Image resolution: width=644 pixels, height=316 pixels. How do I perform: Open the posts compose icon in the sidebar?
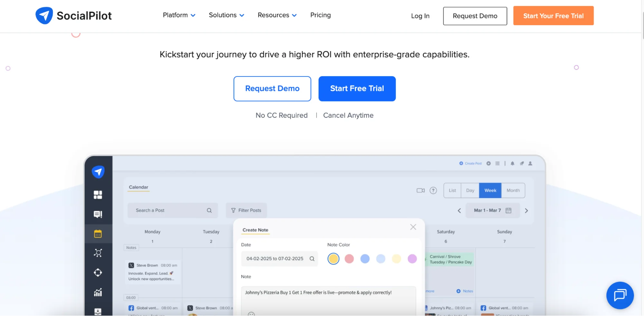pos(98,214)
